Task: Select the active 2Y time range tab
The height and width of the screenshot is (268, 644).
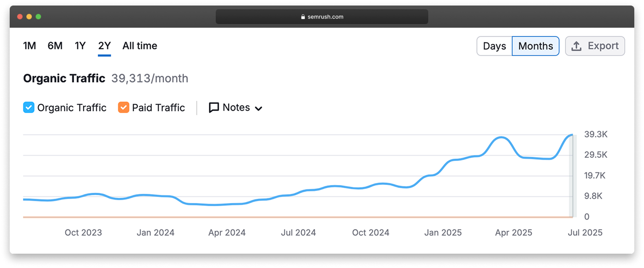Action: pyautogui.click(x=104, y=46)
